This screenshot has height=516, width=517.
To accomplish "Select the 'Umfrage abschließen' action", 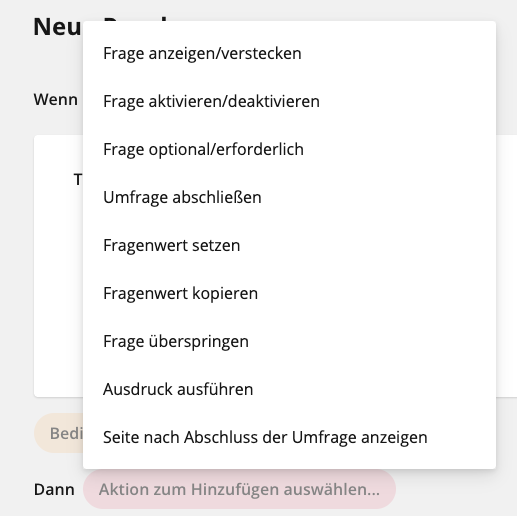I will 289,197.
